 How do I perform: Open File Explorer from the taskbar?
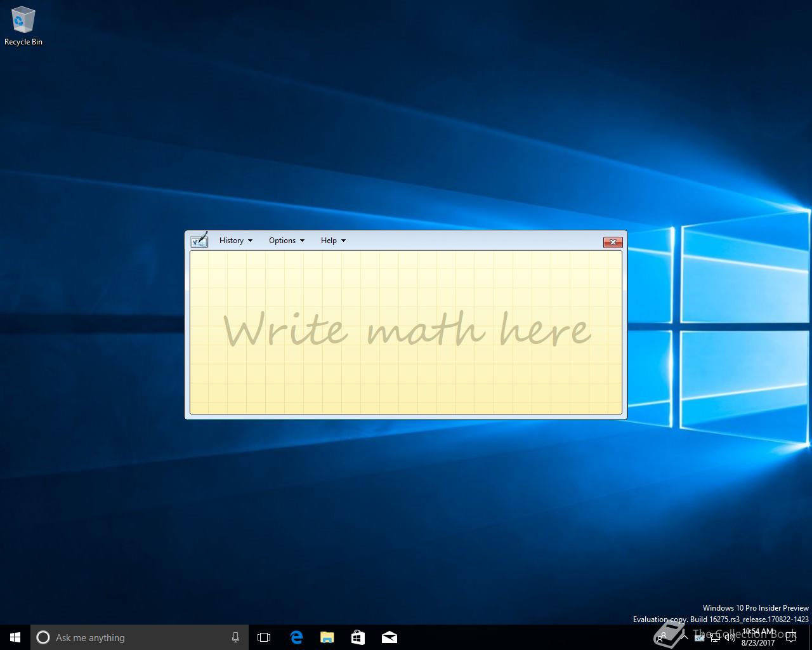[x=327, y=637]
